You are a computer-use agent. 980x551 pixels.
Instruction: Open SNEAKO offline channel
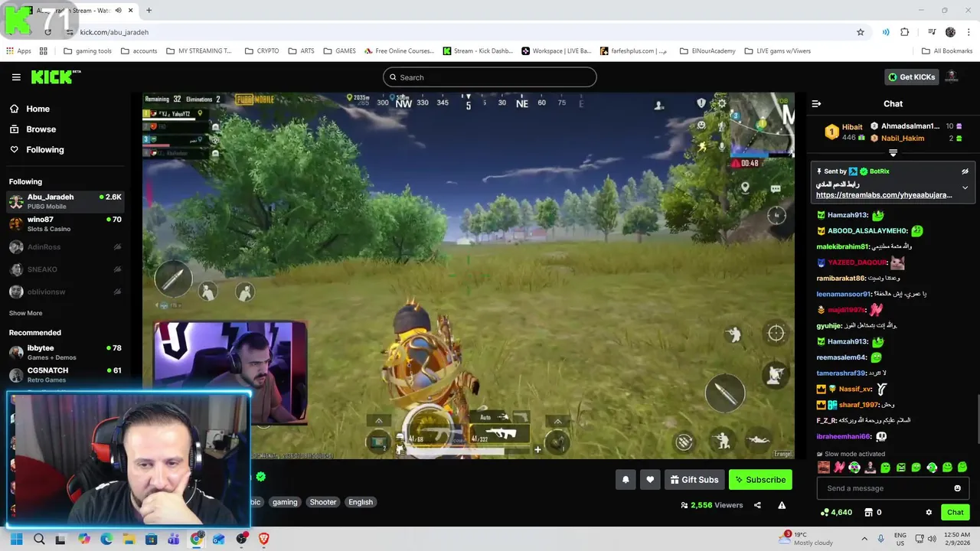click(65, 269)
